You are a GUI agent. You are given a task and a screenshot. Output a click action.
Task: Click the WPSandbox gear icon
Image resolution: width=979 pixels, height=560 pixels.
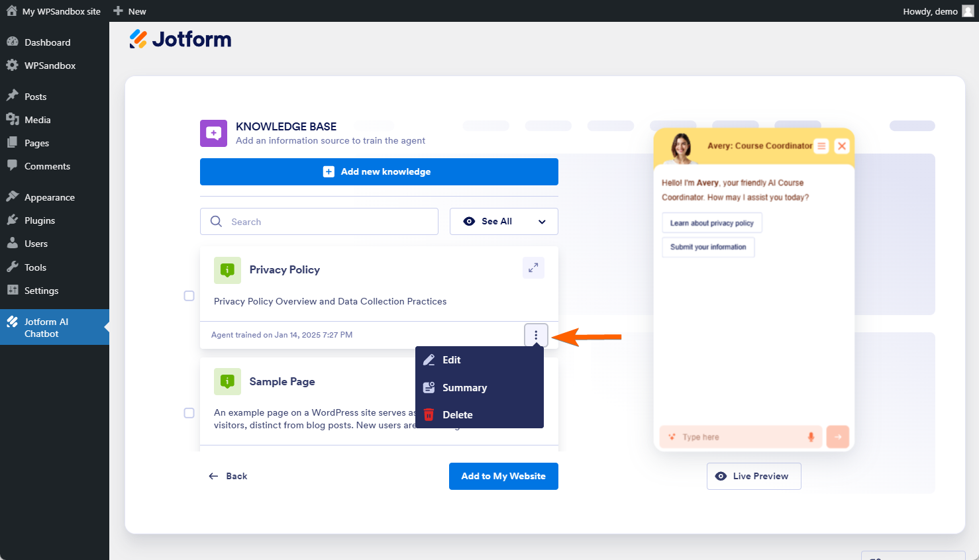[x=13, y=65]
